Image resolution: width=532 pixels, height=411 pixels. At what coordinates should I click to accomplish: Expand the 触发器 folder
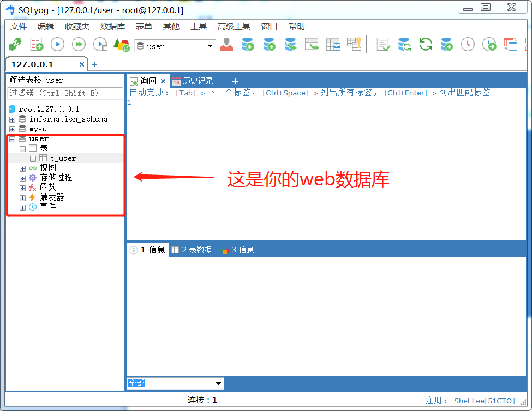[x=22, y=198]
